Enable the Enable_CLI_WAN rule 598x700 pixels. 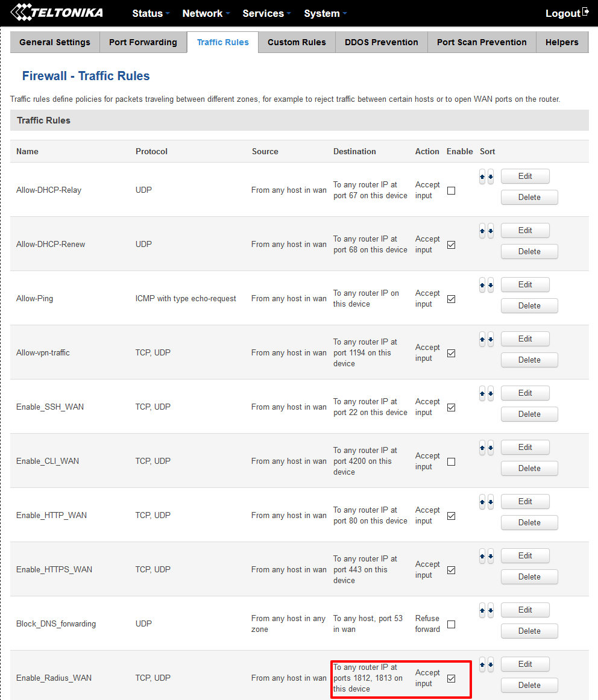pyautogui.click(x=451, y=461)
